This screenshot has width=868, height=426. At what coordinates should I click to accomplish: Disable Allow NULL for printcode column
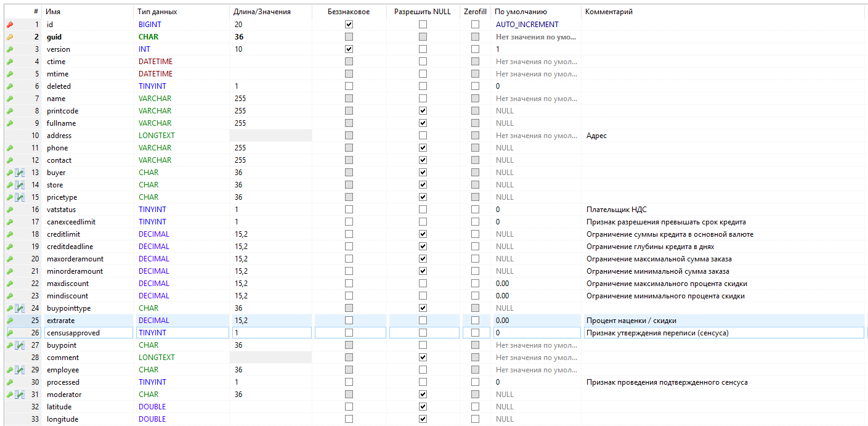coord(423,111)
